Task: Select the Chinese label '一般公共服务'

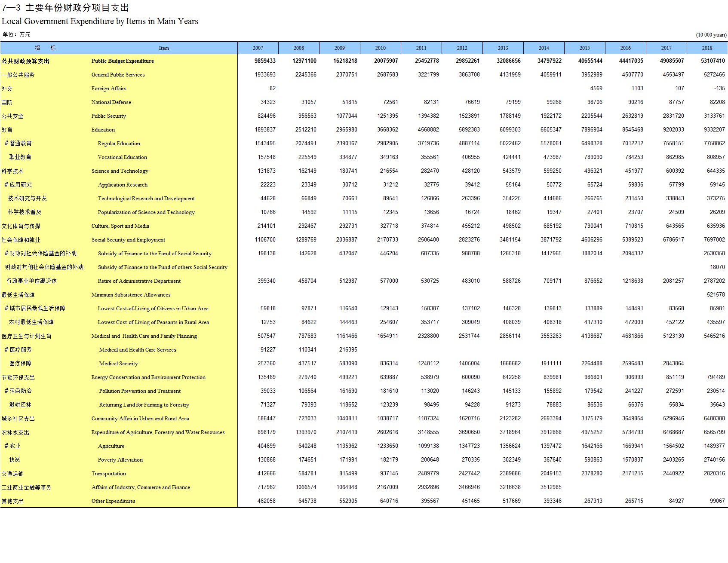Action: click(x=18, y=75)
